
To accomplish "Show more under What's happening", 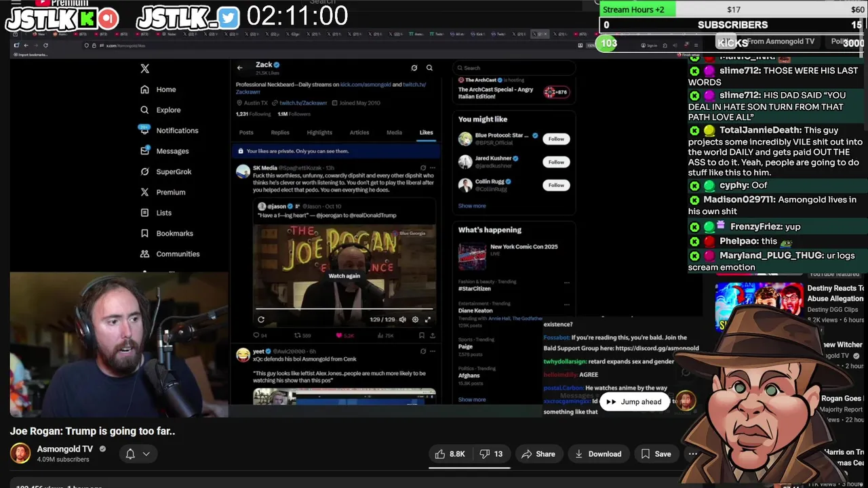I will point(472,400).
